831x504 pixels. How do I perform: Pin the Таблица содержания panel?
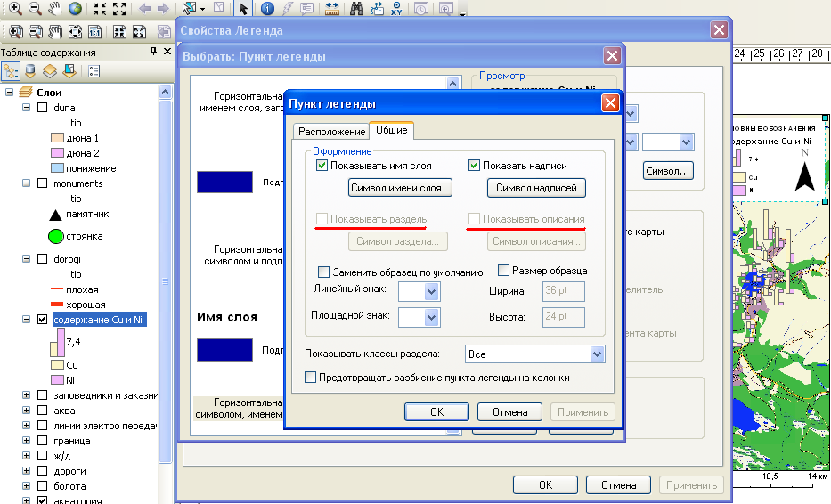[x=153, y=51]
